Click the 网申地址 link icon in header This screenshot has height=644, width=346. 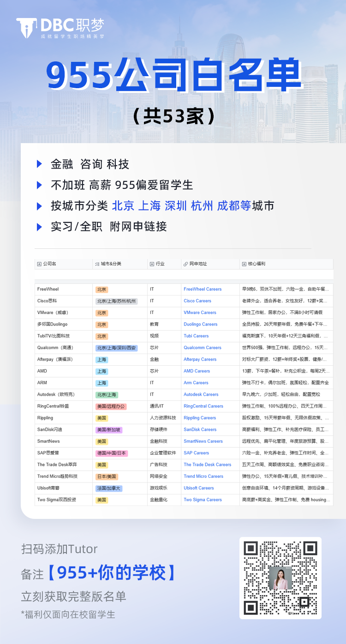coord(185,264)
